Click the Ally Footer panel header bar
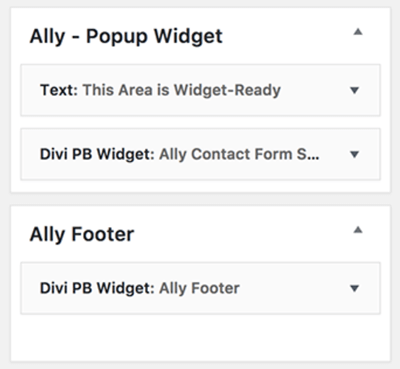This screenshot has width=400, height=369. [x=200, y=234]
